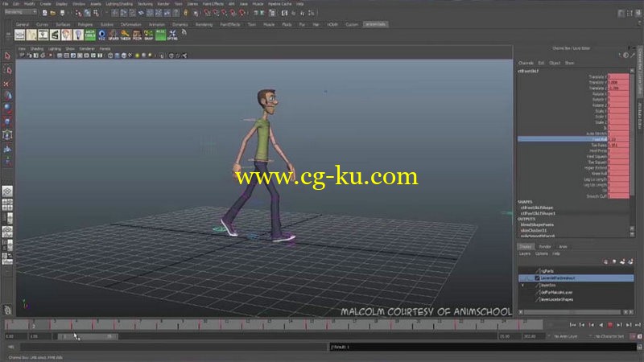
Task: Click the OPTNS shelf icon
Action: pyautogui.click(x=172, y=35)
